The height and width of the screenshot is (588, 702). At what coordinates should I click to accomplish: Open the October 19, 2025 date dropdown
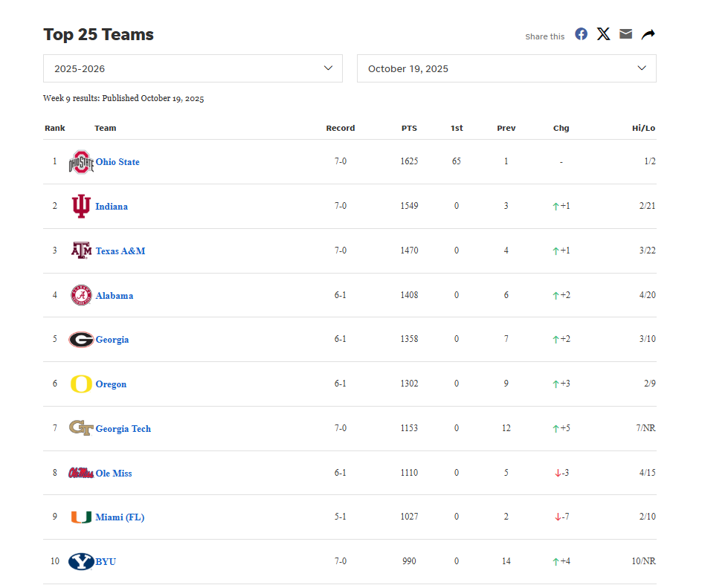pos(506,68)
